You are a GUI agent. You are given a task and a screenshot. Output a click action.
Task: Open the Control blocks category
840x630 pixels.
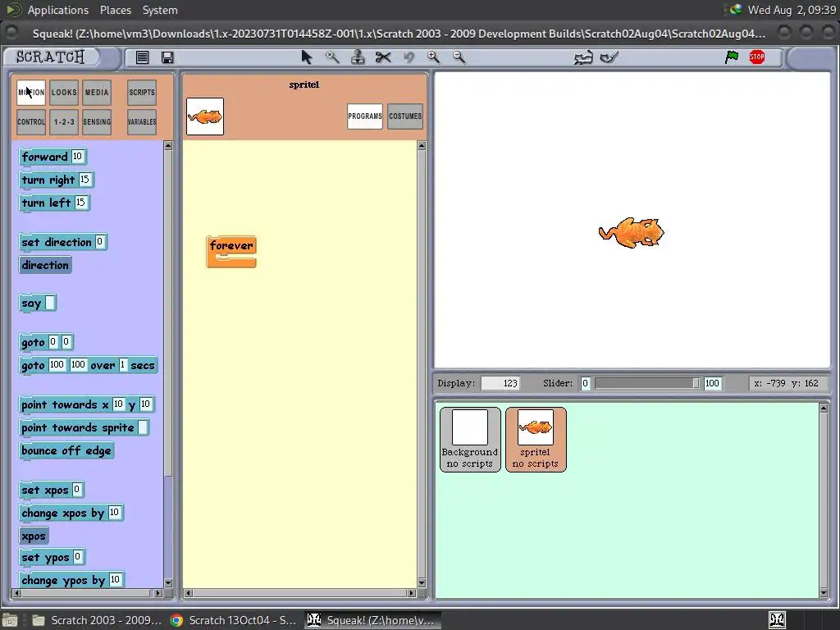[31, 121]
